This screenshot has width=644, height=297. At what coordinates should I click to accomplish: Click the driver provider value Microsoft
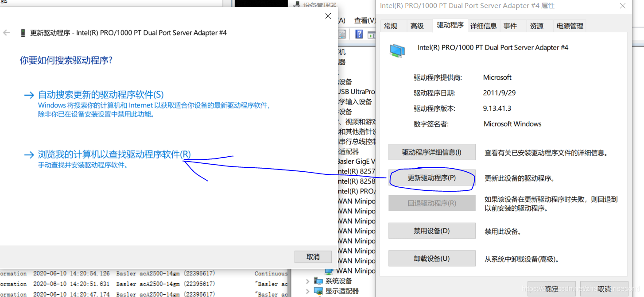(x=497, y=77)
